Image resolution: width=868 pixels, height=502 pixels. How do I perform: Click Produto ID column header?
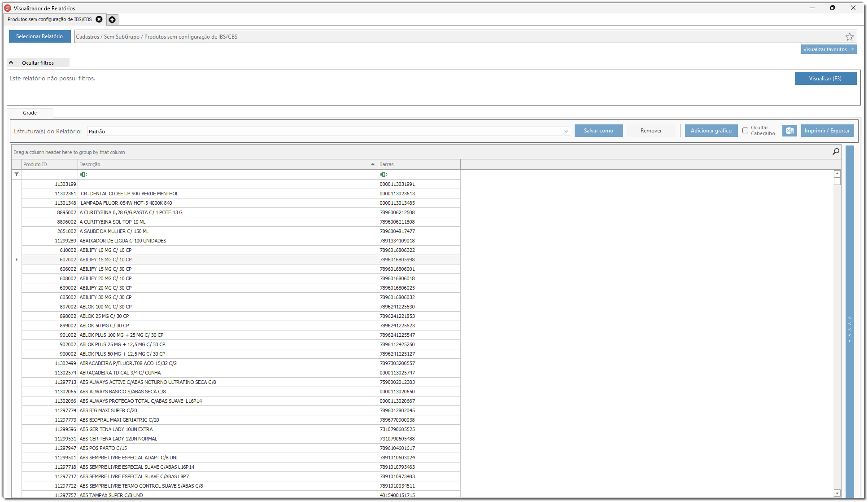click(50, 164)
